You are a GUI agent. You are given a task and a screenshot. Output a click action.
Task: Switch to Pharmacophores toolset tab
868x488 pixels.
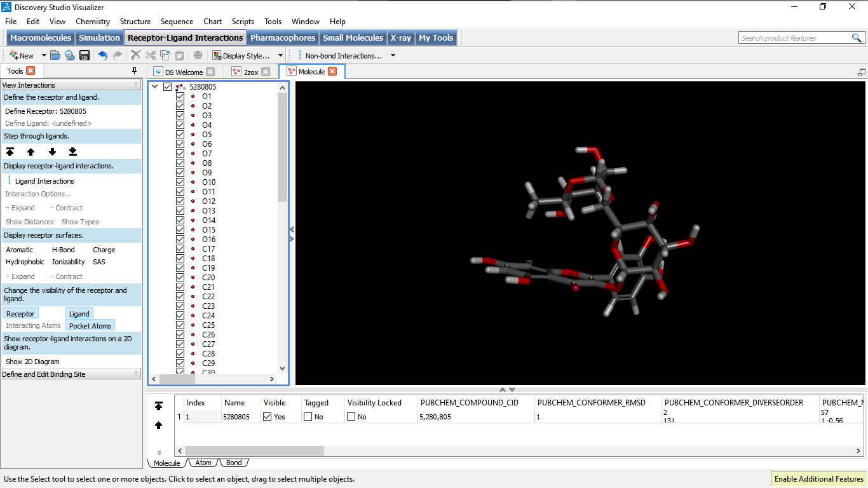tap(283, 37)
